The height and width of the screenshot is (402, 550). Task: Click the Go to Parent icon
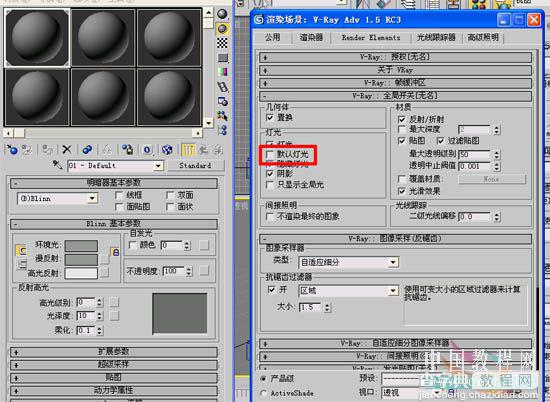click(203, 150)
